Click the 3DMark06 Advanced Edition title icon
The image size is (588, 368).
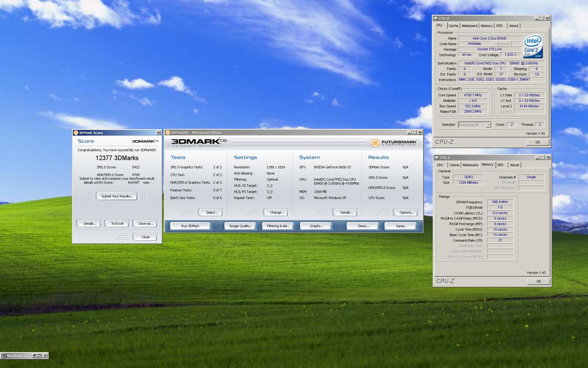tap(168, 132)
